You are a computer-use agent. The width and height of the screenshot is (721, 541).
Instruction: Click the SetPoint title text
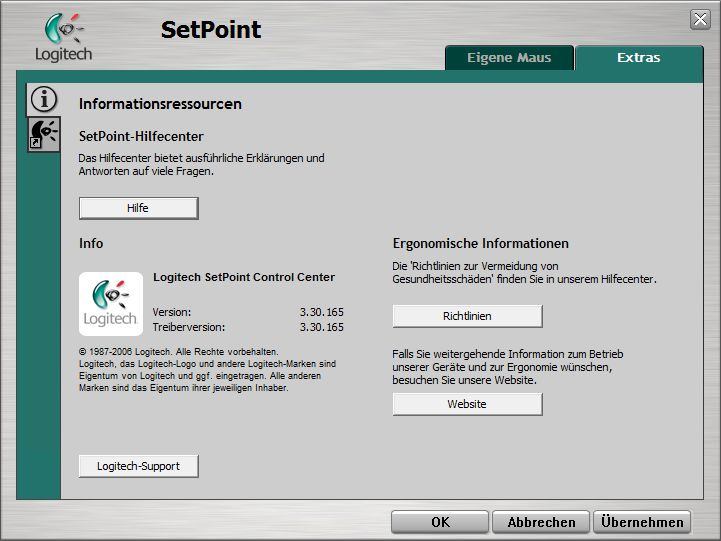tap(211, 29)
